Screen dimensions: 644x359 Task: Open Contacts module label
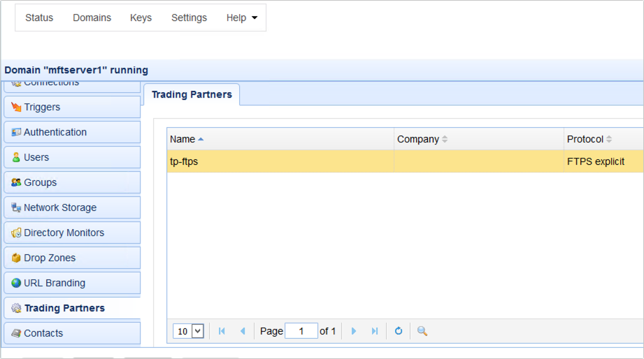point(43,333)
